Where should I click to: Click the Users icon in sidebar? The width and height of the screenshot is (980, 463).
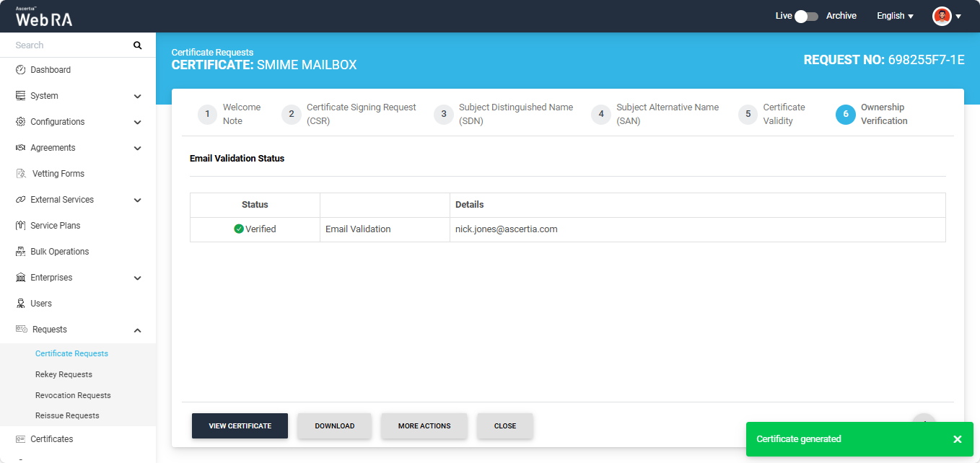click(x=21, y=304)
